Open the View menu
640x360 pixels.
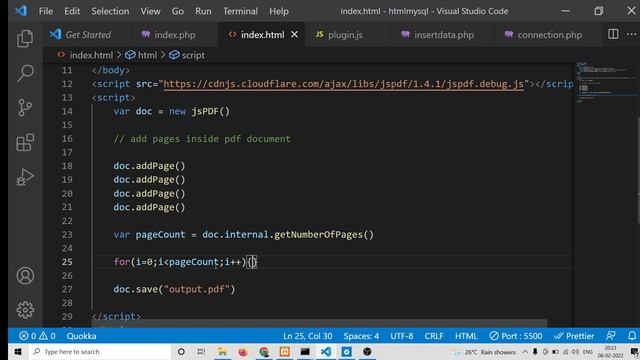150,11
